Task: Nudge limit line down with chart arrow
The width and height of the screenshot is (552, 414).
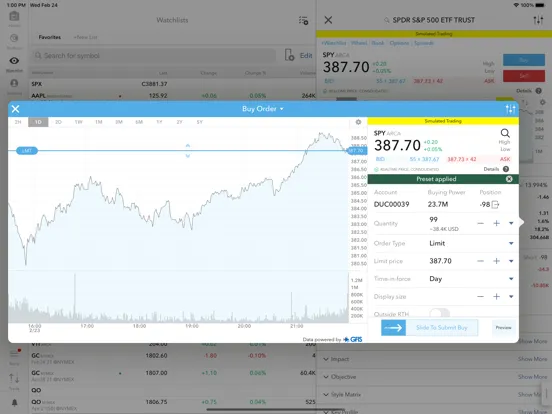Action: click(188, 156)
